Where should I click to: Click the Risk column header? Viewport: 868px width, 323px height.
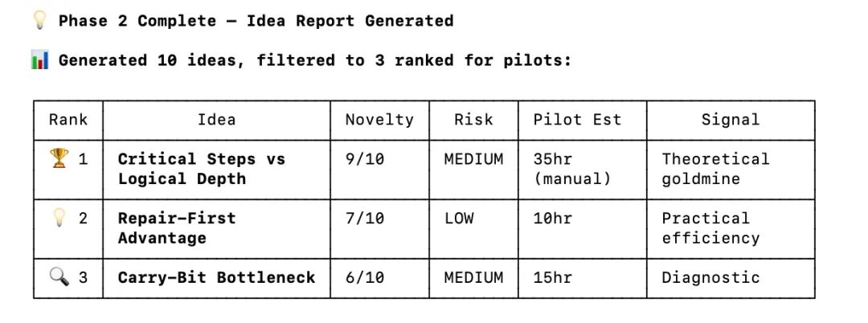click(x=473, y=120)
